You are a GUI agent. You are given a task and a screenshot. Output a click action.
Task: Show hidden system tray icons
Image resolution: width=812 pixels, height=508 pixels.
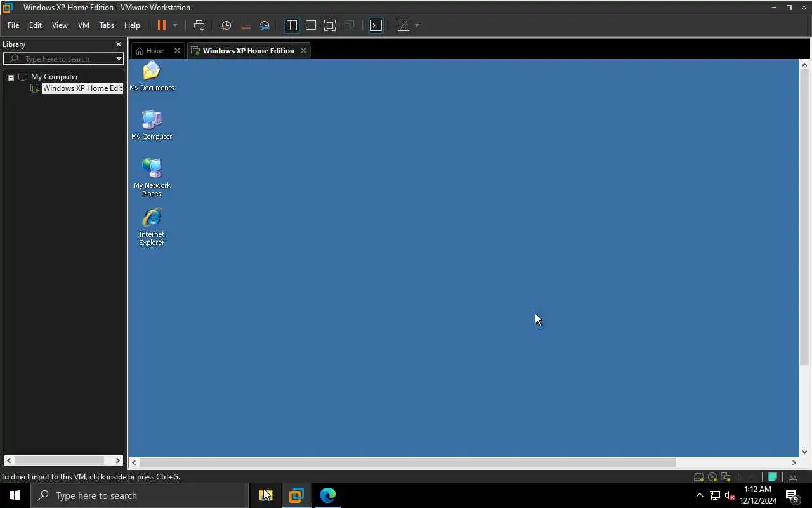click(700, 495)
